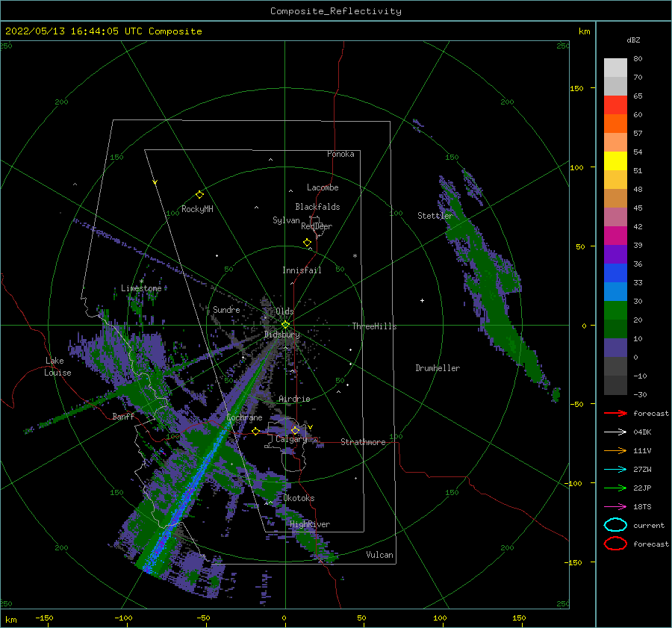Select the light gray 80-70 dBZ swatch
The height and width of the screenshot is (628, 672).
[615, 67]
